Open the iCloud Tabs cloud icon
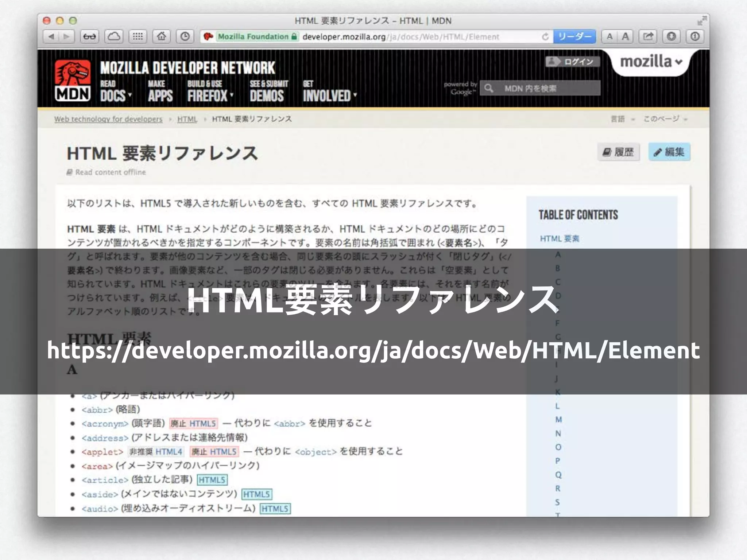The width and height of the screenshot is (747, 560). [x=114, y=36]
